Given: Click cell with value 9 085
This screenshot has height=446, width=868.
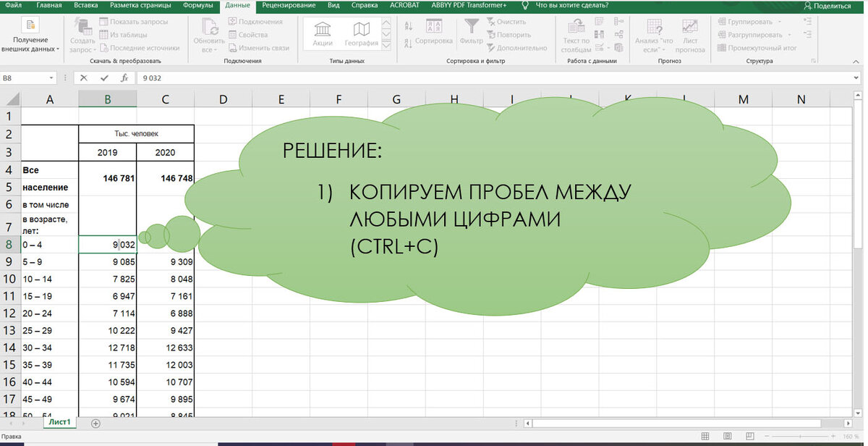Looking at the screenshot, I should 107,261.
